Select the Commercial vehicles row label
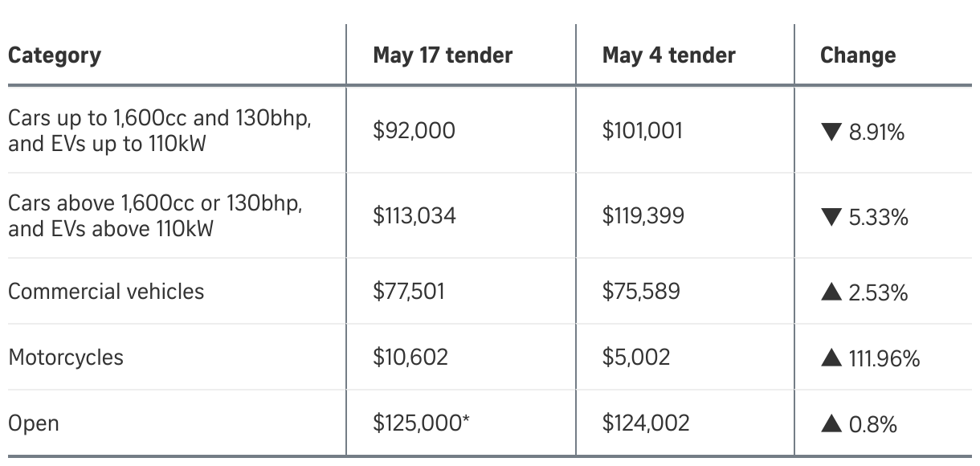 coord(106,291)
